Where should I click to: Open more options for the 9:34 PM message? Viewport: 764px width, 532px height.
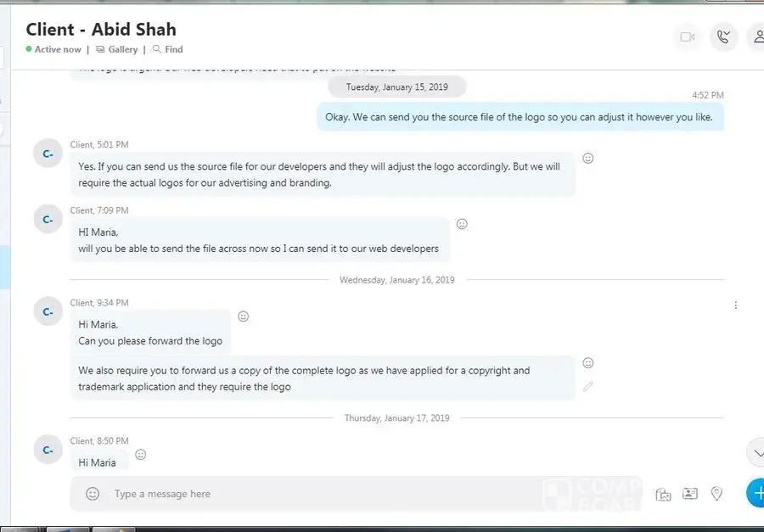click(x=736, y=305)
